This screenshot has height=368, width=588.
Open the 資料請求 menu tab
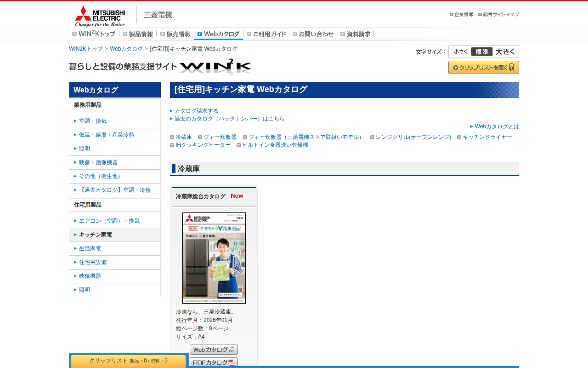(356, 34)
